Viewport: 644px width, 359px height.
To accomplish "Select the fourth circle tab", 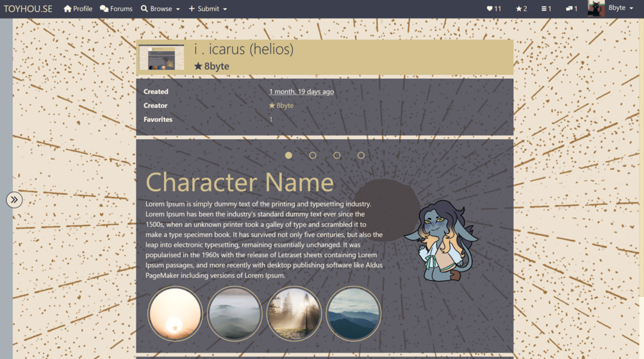I will click(x=361, y=155).
